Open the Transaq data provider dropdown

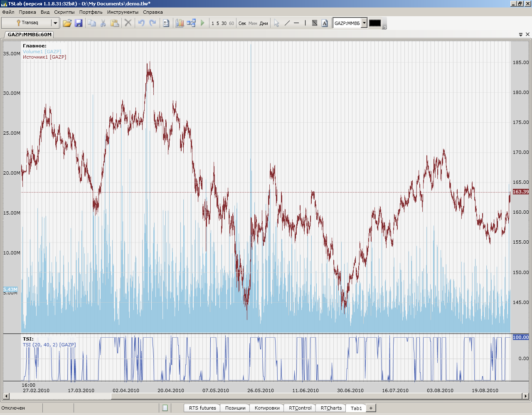pos(55,23)
